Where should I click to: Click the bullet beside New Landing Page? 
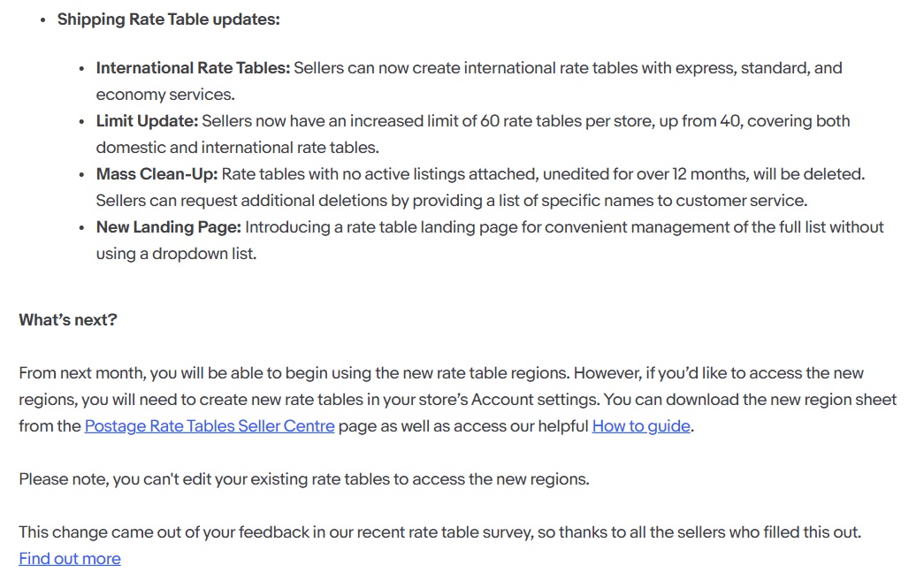(81, 228)
